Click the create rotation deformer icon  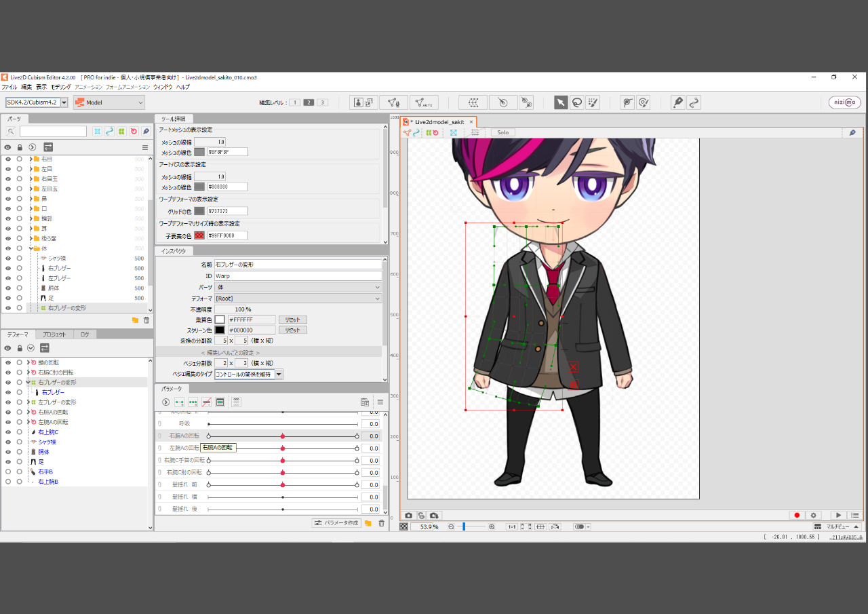pos(503,102)
